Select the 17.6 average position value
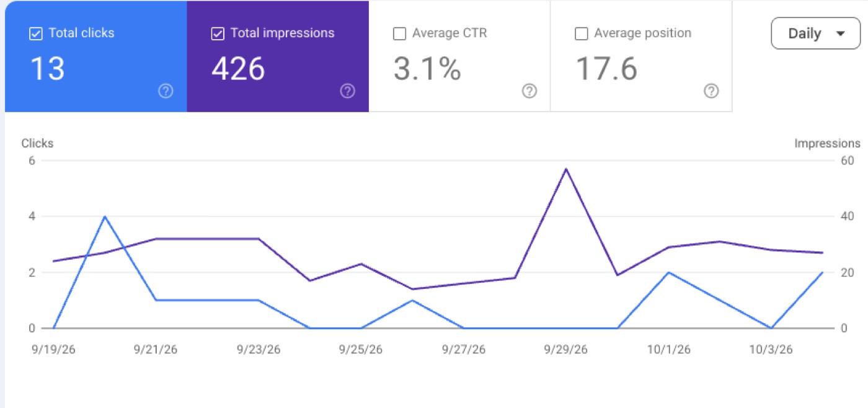Screen dimensions: 868x408 [x=606, y=68]
